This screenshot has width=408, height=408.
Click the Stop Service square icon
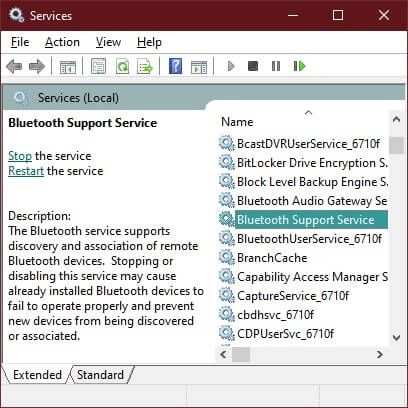pyautogui.click(x=253, y=66)
